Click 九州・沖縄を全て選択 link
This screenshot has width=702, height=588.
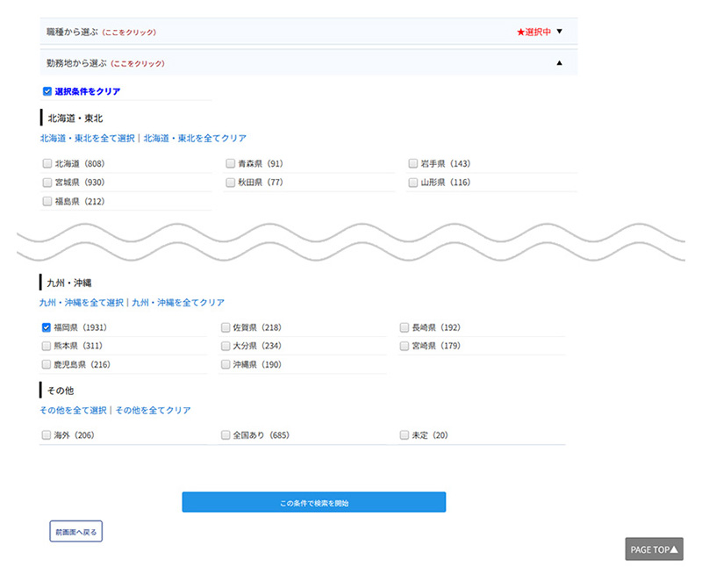point(82,303)
